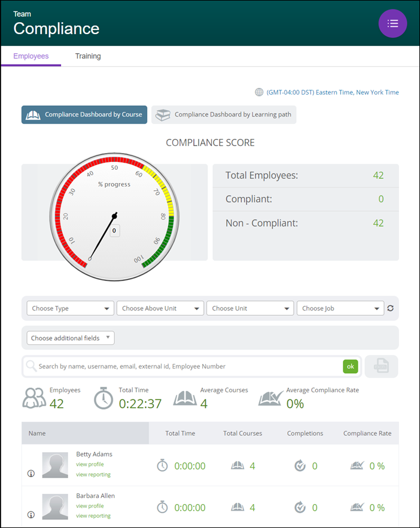
Task: Select Compliance Dashboard by Learning path
Action: (x=224, y=115)
